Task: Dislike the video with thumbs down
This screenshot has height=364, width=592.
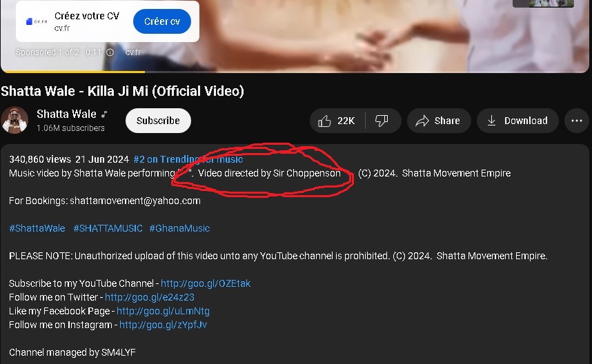Action: (x=382, y=121)
